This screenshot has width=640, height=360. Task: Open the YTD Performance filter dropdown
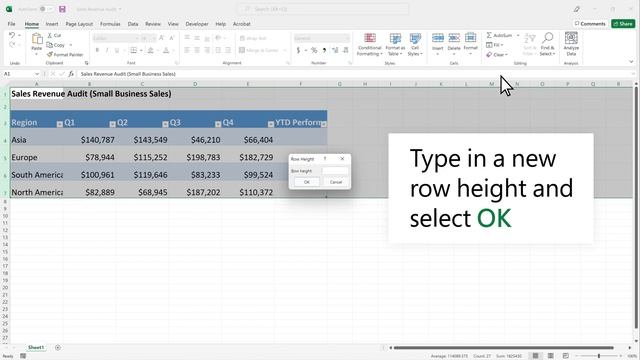pos(324,124)
